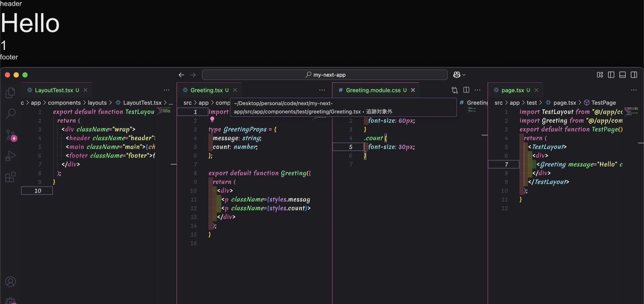Click 'test' breadcrumb in page.tsx editor
This screenshot has width=644, height=304.
point(532,102)
